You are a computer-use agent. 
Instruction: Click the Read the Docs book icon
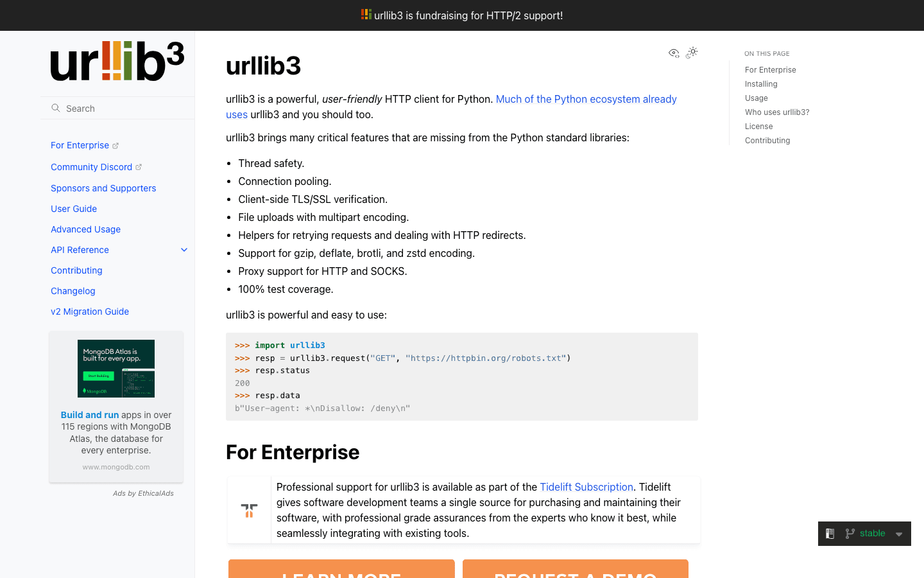(830, 533)
